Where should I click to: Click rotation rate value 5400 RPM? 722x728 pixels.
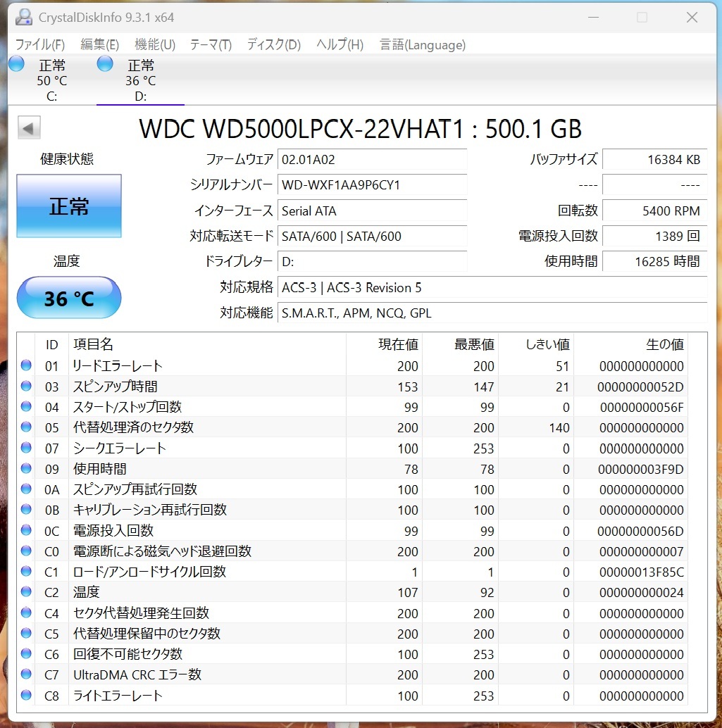[655, 211]
